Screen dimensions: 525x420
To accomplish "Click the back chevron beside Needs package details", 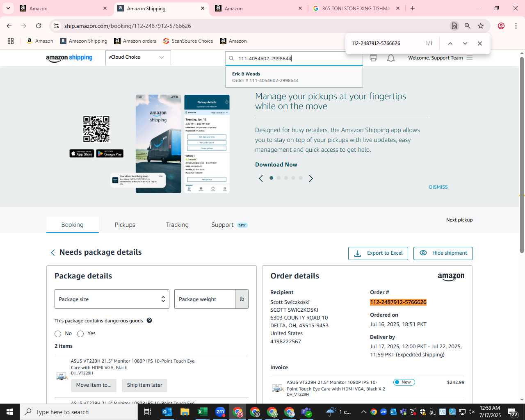I will pyautogui.click(x=52, y=253).
